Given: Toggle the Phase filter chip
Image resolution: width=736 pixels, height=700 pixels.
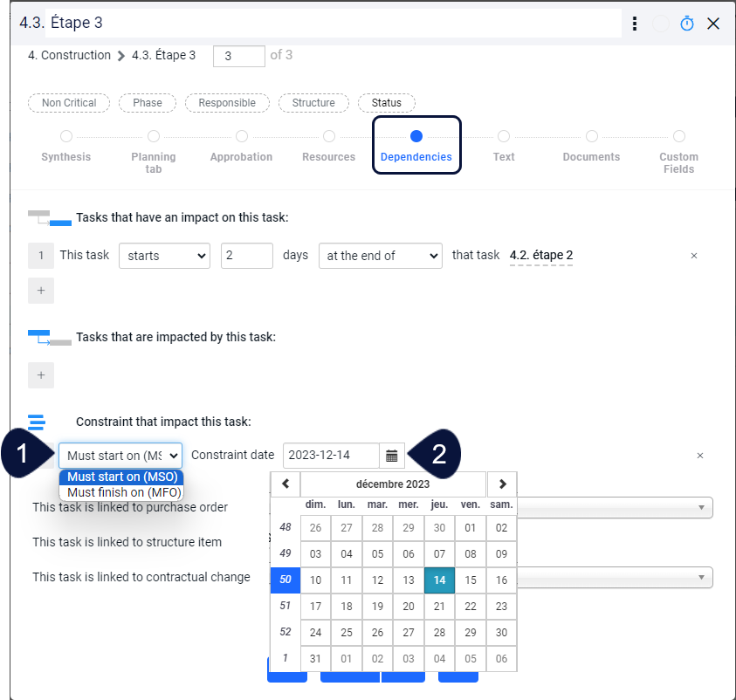Looking at the screenshot, I should 147,103.
